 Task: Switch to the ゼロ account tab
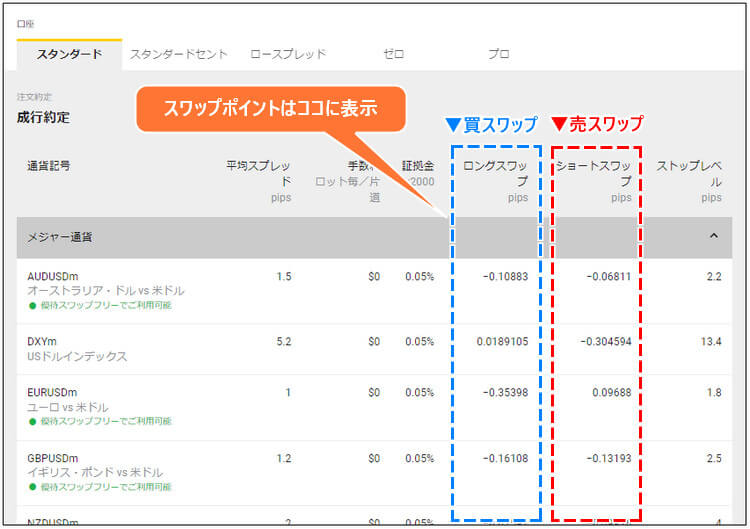tap(394, 54)
